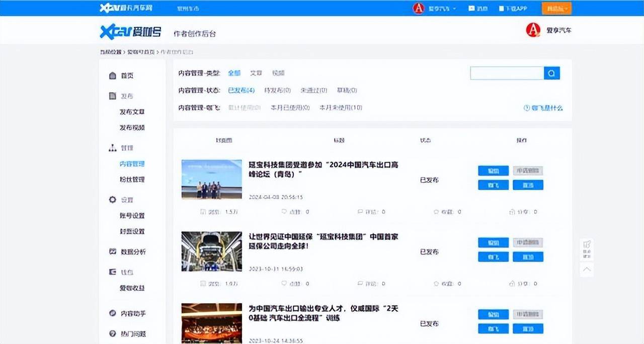The width and height of the screenshot is (644, 344).
Task: Click the search input field
Action: tap(507, 73)
